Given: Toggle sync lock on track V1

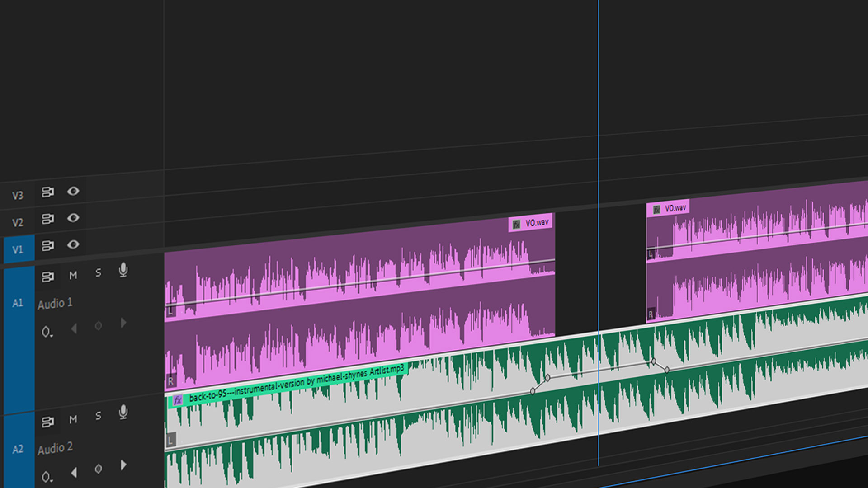Looking at the screenshot, I should [x=48, y=245].
